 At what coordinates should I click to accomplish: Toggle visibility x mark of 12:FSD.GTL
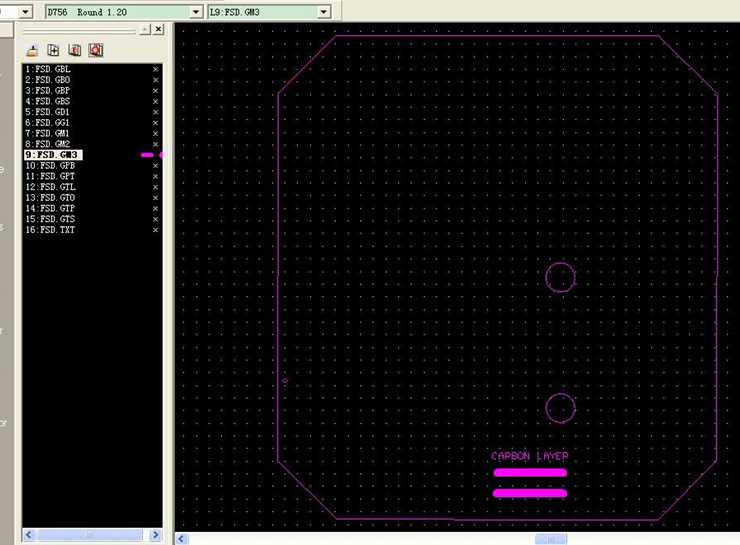coord(155,187)
